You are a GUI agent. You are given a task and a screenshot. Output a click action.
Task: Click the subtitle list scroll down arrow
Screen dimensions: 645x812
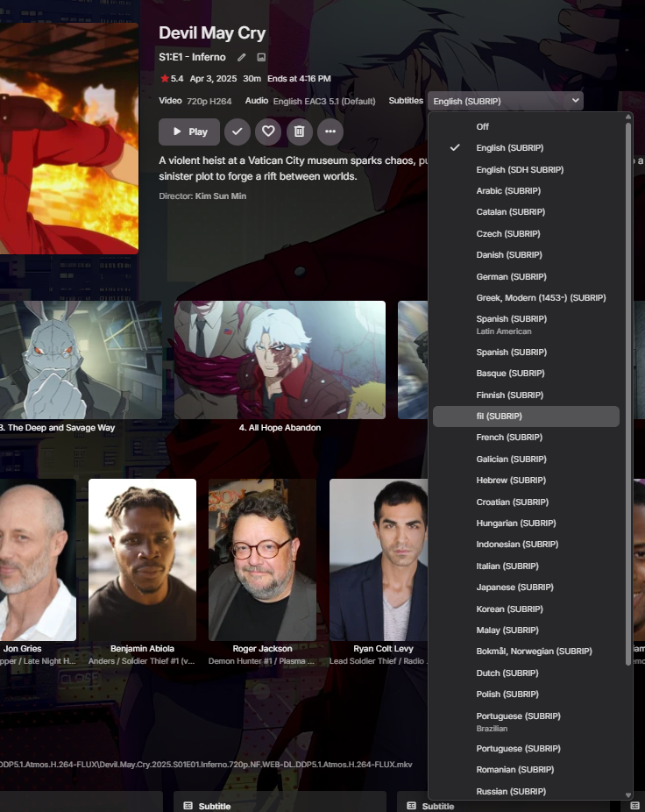coord(628,795)
